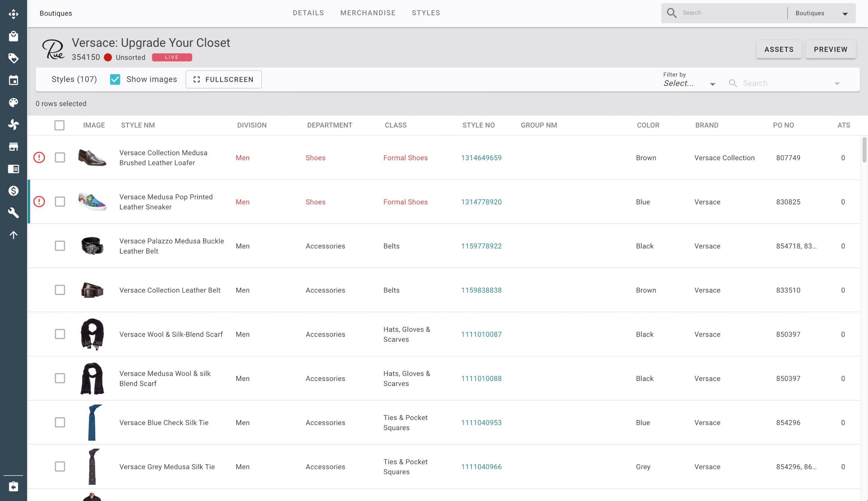Viewport: 868px width, 501px height.
Task: Switch to the STYLES tab
Action: 426,13
